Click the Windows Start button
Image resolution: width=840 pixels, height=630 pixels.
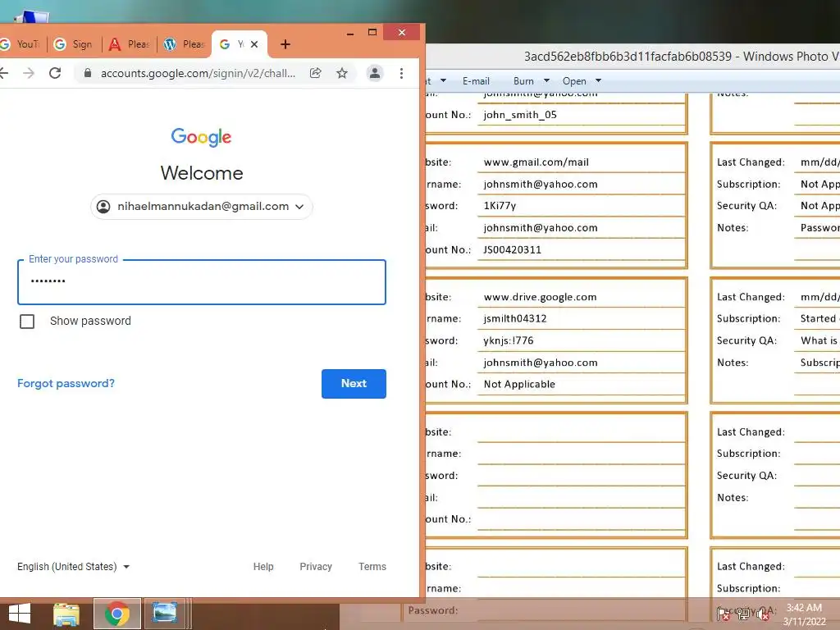tap(20, 614)
